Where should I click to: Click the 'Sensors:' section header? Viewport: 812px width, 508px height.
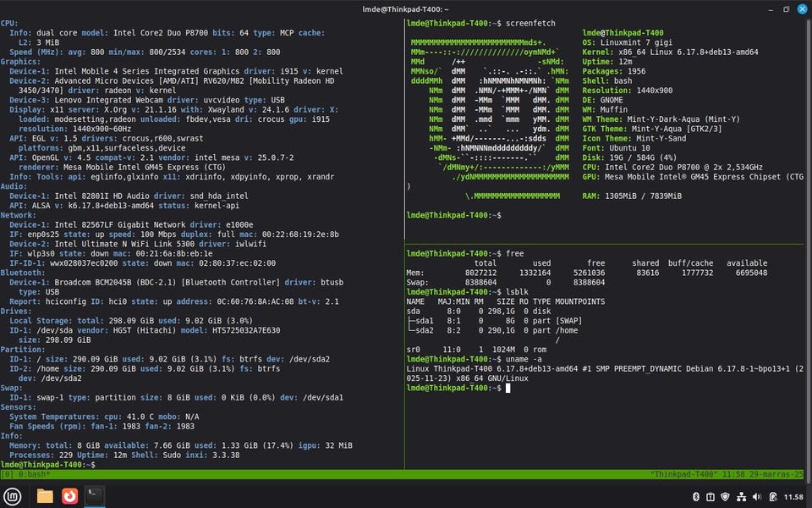pyautogui.click(x=18, y=407)
